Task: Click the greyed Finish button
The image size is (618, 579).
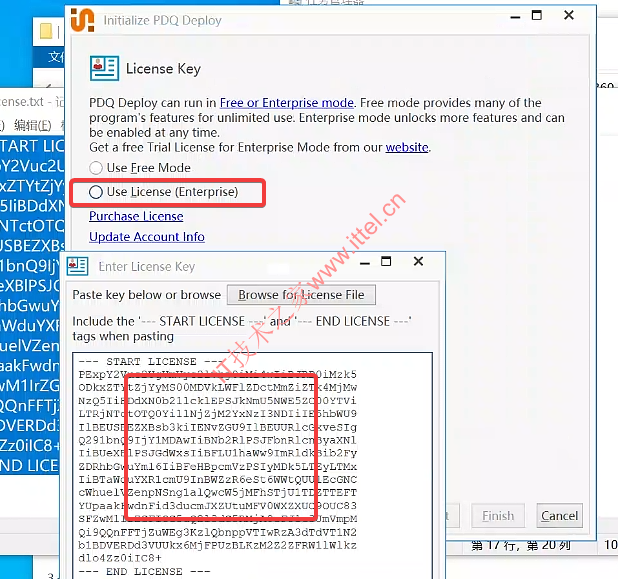Action: click(x=498, y=516)
